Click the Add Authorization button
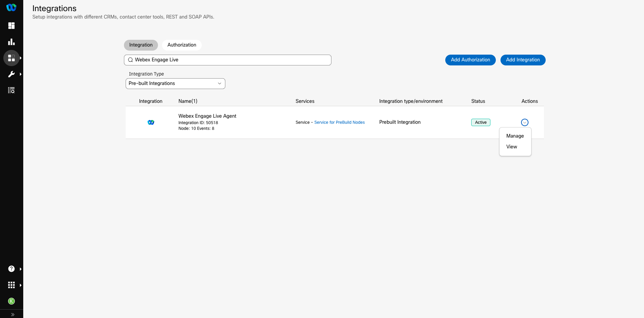Image resolution: width=644 pixels, height=318 pixels. point(471,60)
